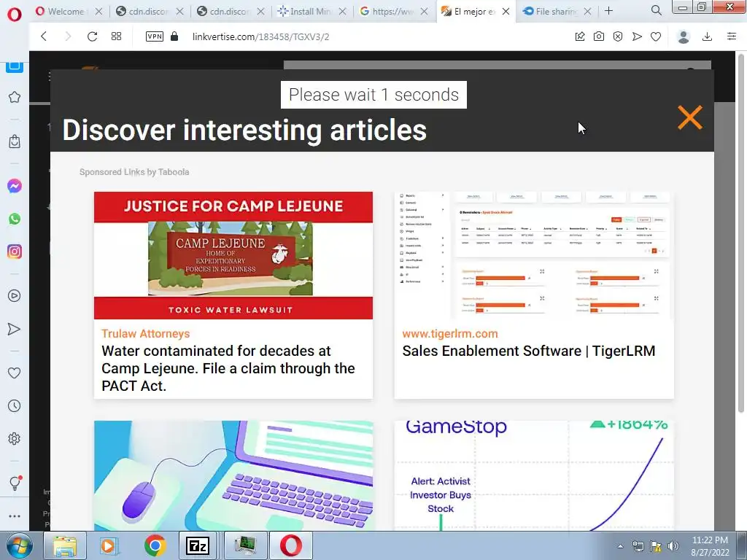Open the Camp Lejeune ad image
Image resolution: width=747 pixels, height=560 pixels.
pyautogui.click(x=233, y=255)
